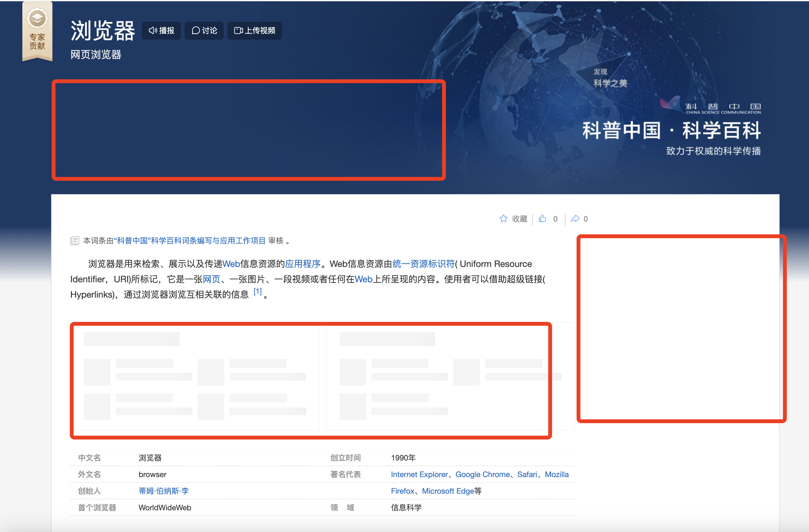
Task: Open the 讨论 discussion button
Action: [x=204, y=31]
